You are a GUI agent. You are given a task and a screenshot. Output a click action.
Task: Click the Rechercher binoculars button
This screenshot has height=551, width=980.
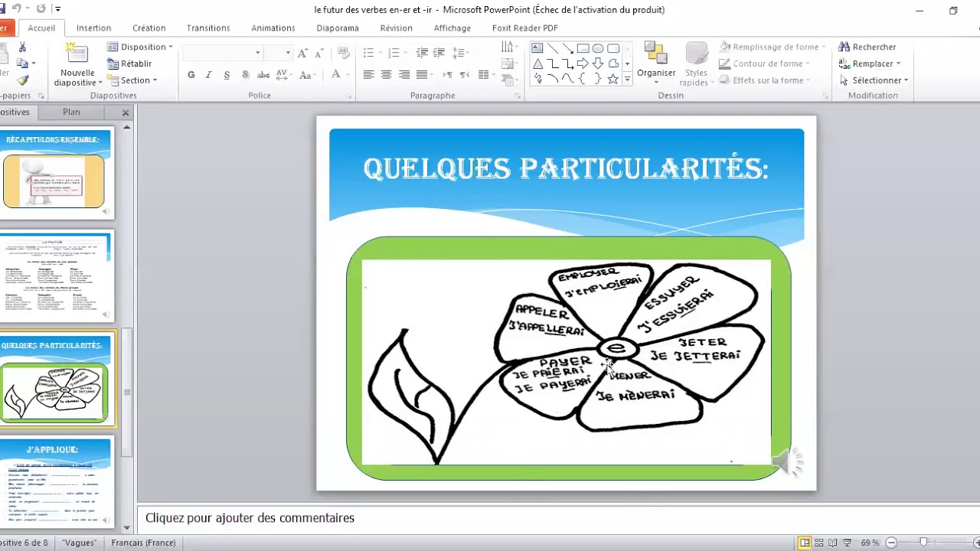click(867, 47)
